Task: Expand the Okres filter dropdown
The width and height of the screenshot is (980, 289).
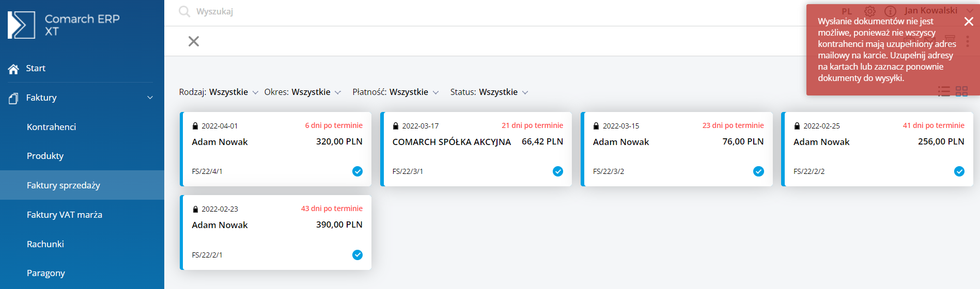Action: coord(303,92)
